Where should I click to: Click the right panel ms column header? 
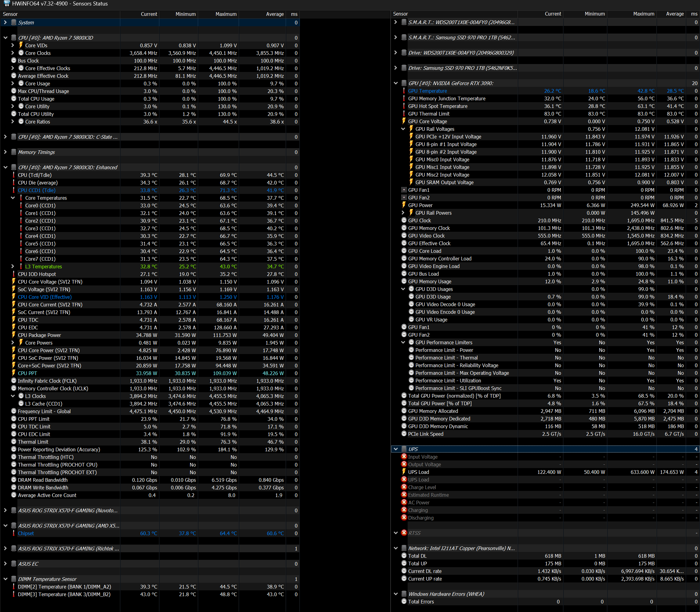click(x=693, y=14)
